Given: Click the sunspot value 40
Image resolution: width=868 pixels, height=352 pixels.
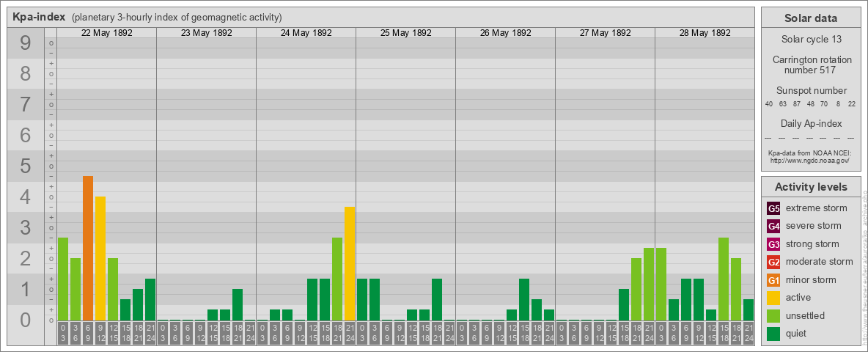Looking at the screenshot, I should 769,103.
